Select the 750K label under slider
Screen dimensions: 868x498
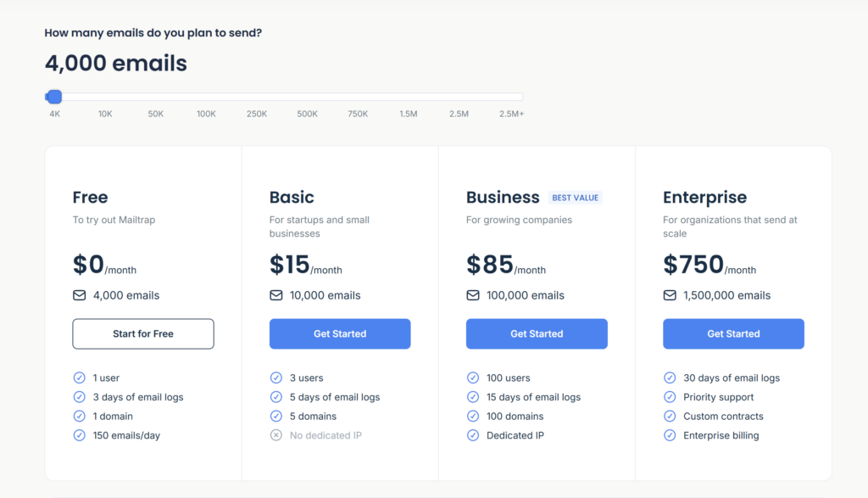click(x=358, y=114)
